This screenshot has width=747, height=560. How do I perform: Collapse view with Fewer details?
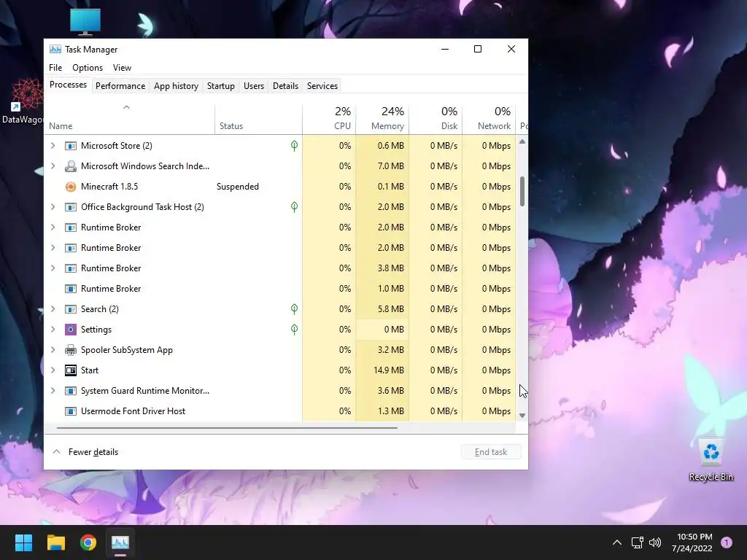85,452
